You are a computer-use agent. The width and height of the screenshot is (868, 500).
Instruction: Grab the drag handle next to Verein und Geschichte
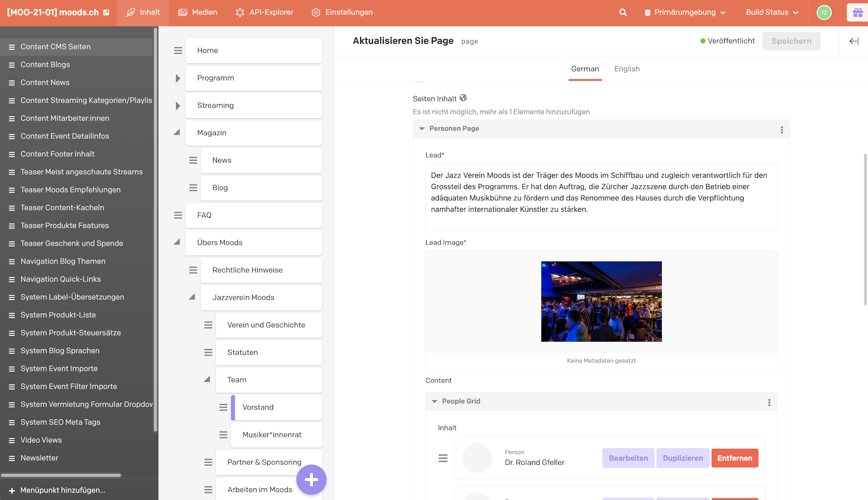coord(208,325)
